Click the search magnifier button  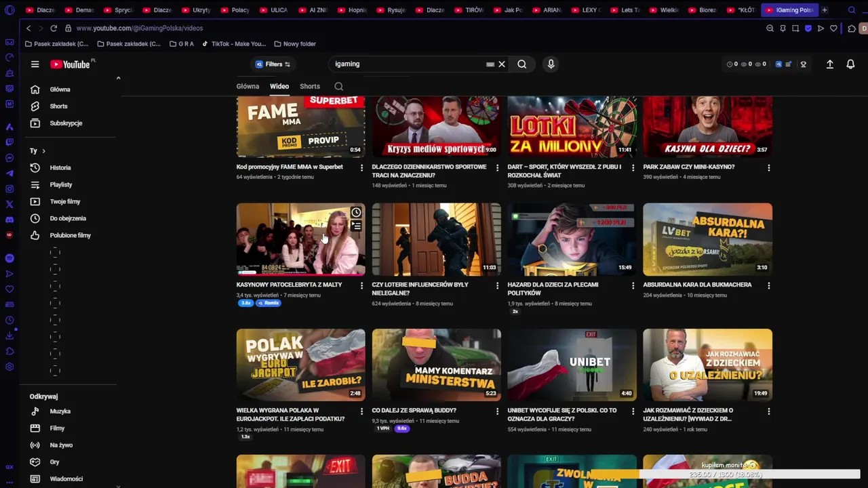(521, 64)
